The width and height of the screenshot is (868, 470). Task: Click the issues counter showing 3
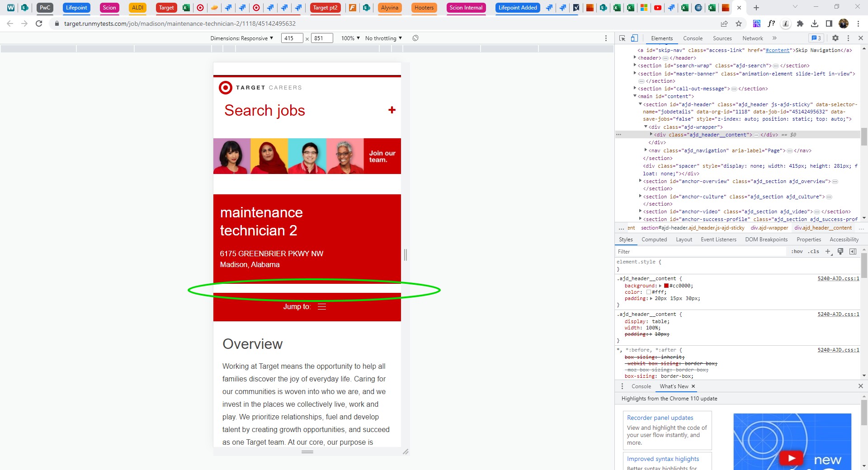point(816,38)
